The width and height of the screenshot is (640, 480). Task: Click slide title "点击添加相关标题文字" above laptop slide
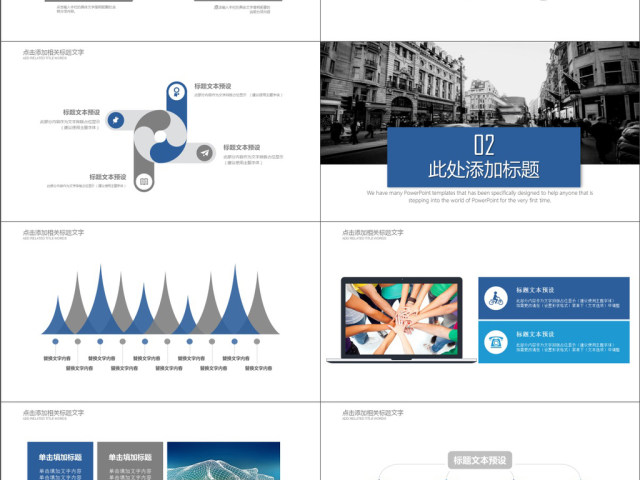[x=373, y=233]
